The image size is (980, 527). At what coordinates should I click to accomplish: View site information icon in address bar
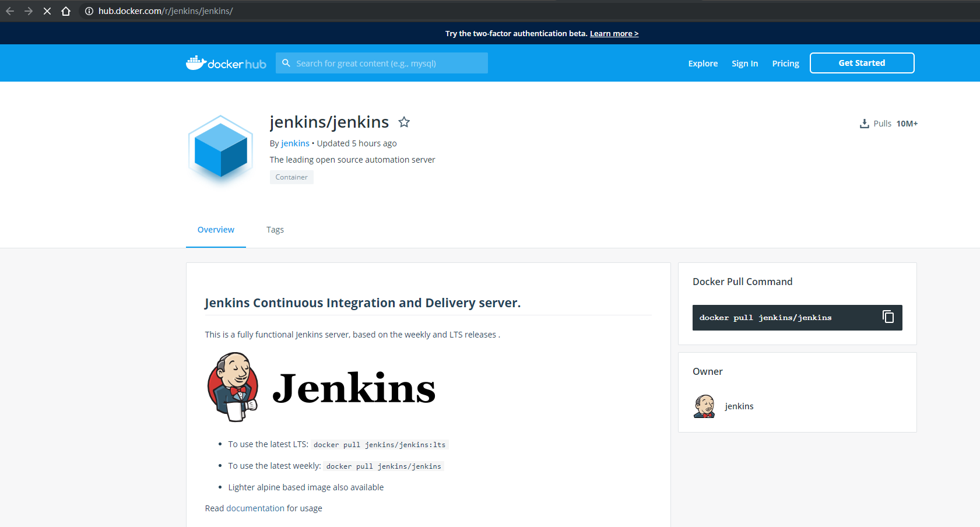click(89, 11)
